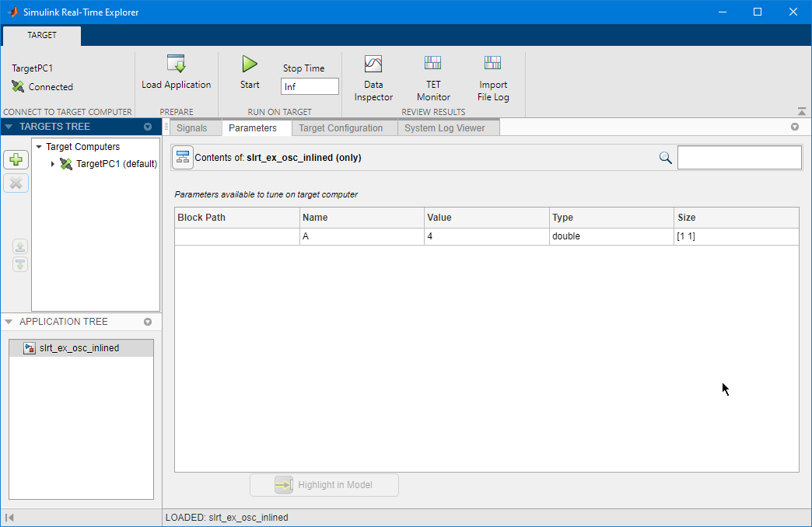Collapse the Target Computers tree node

39,146
